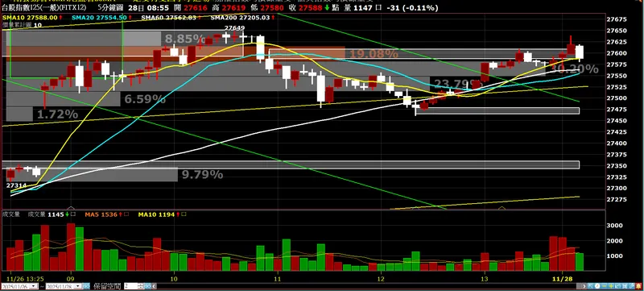Click the 保留空間 input field
Viewport: 644px width, 291px height.
pyautogui.click(x=130, y=286)
